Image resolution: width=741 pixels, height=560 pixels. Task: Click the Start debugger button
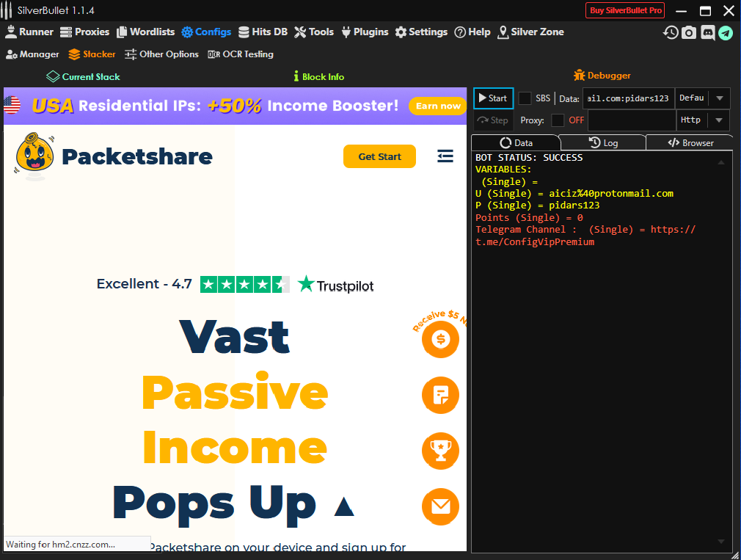493,98
